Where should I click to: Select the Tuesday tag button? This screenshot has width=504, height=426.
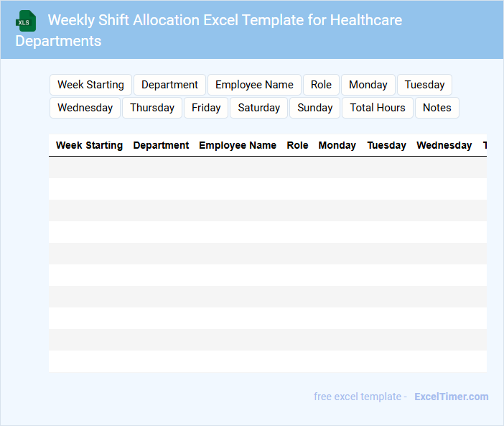click(424, 85)
